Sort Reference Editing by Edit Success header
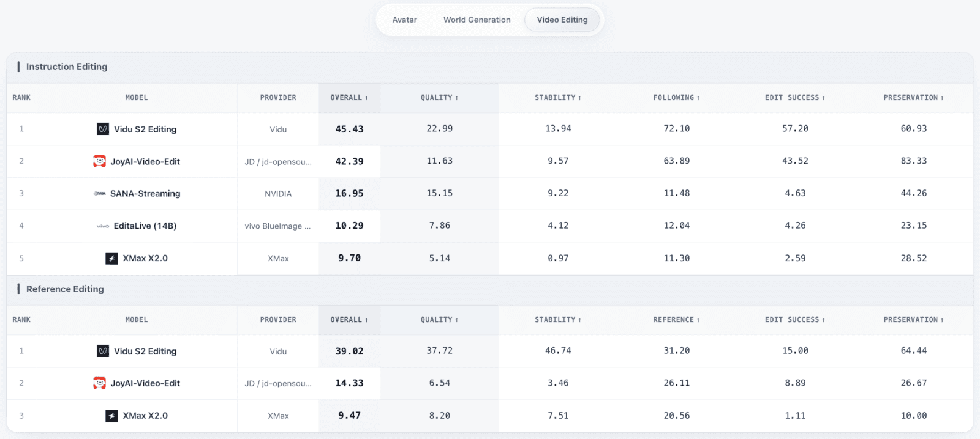The height and width of the screenshot is (439, 980). click(x=795, y=319)
